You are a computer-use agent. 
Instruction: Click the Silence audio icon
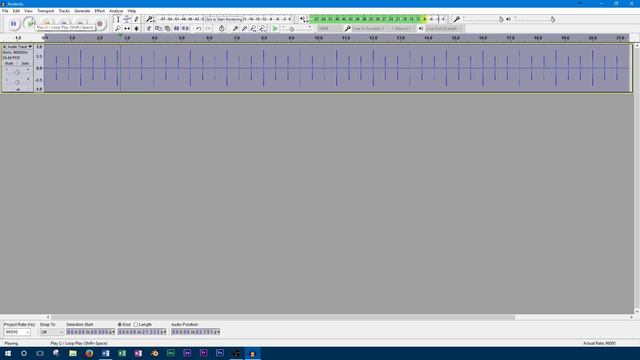coord(185,29)
